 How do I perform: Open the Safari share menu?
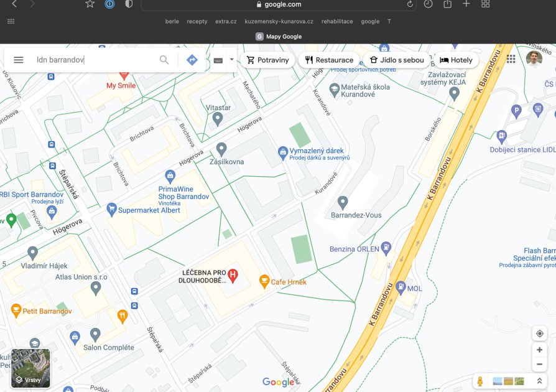(x=448, y=4)
